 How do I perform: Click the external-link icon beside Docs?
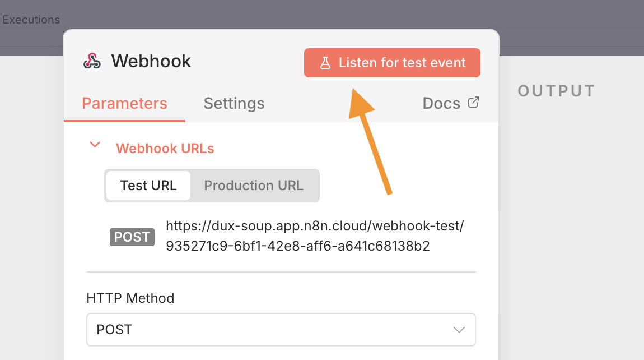click(x=474, y=103)
